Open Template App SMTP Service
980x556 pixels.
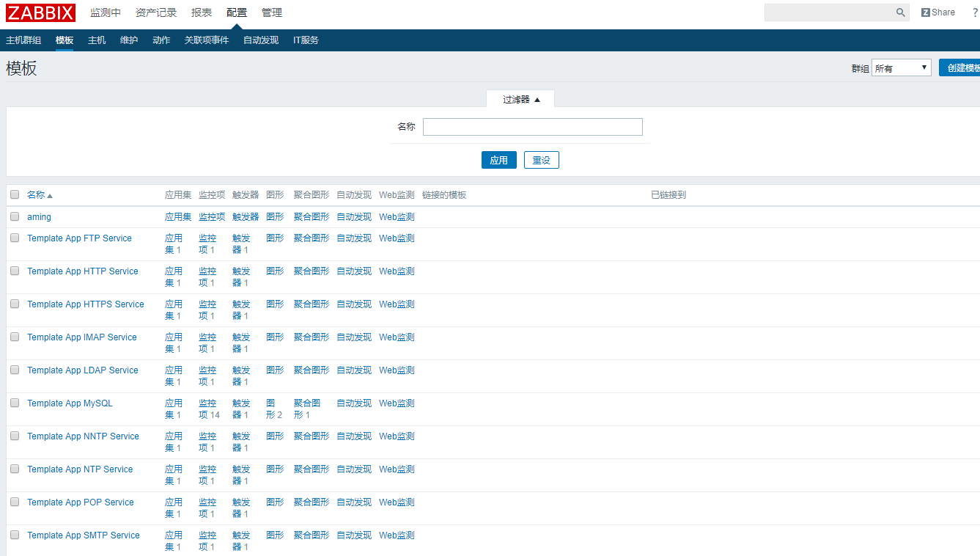coord(84,535)
